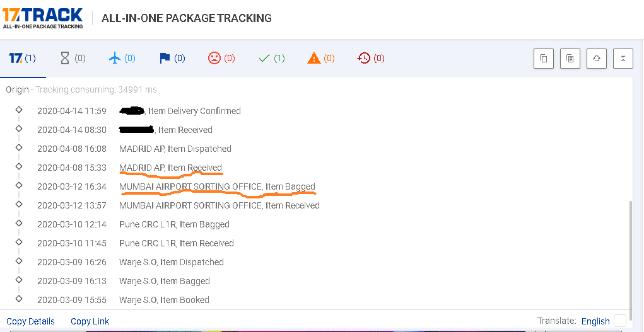This screenshot has height=332, width=644.
Task: Click the Item Delivery Confirmed event marker
Action: click(x=18, y=110)
